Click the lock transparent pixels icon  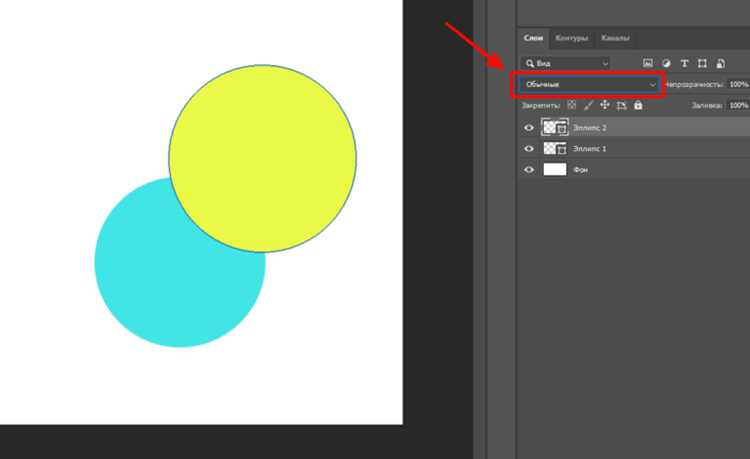click(x=572, y=105)
